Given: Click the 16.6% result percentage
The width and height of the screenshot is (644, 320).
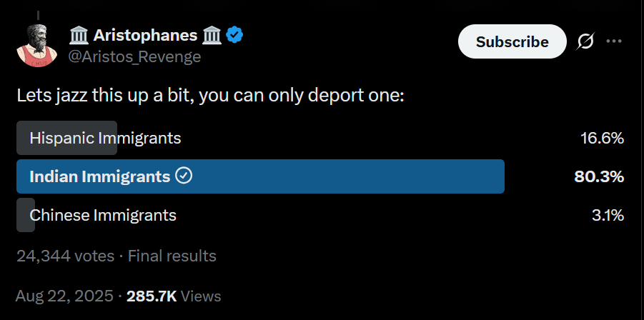Looking at the screenshot, I should [x=602, y=138].
